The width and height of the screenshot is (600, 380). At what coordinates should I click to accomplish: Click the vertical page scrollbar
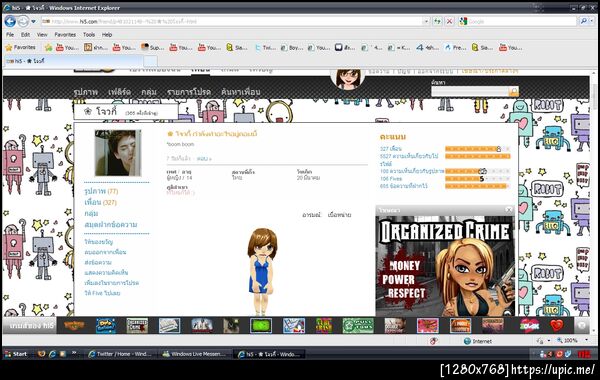pos(594,203)
